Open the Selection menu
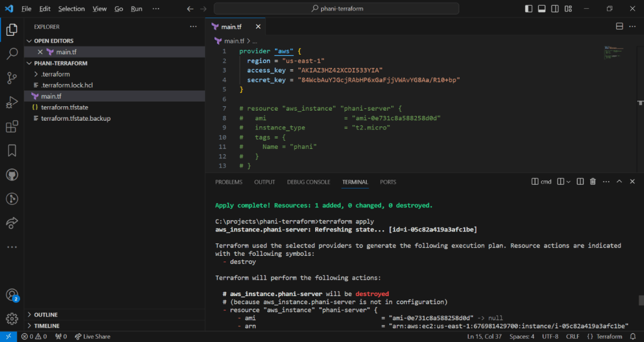644x342 pixels. pos(71,9)
